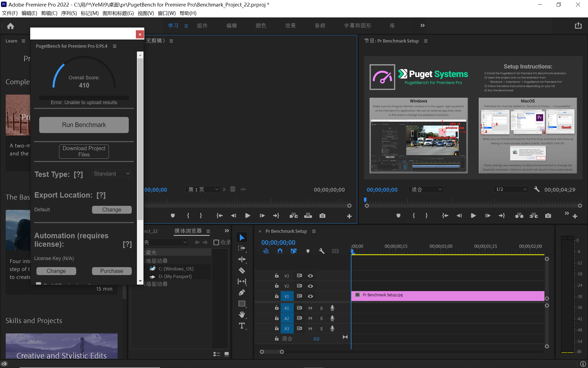The height and width of the screenshot is (368, 588).
Task: Click Program Monitor playhead marker
Action: coord(365,200)
